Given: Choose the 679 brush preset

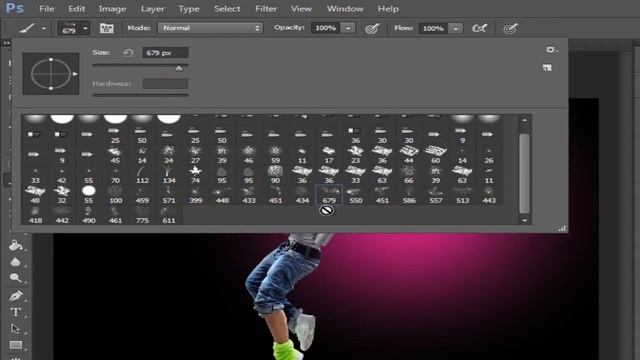Looking at the screenshot, I should click(329, 195).
